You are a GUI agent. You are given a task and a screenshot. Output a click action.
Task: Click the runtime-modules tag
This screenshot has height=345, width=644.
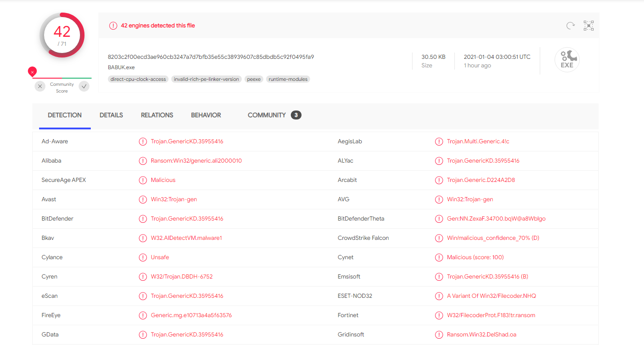click(288, 79)
